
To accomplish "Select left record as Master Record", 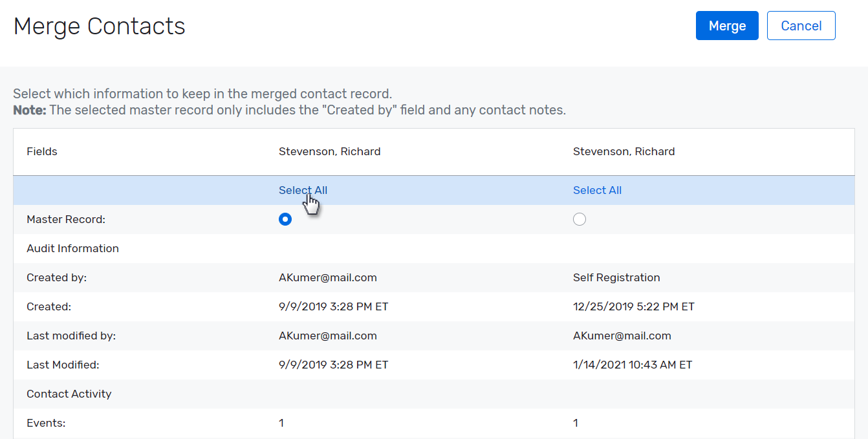I will point(285,219).
